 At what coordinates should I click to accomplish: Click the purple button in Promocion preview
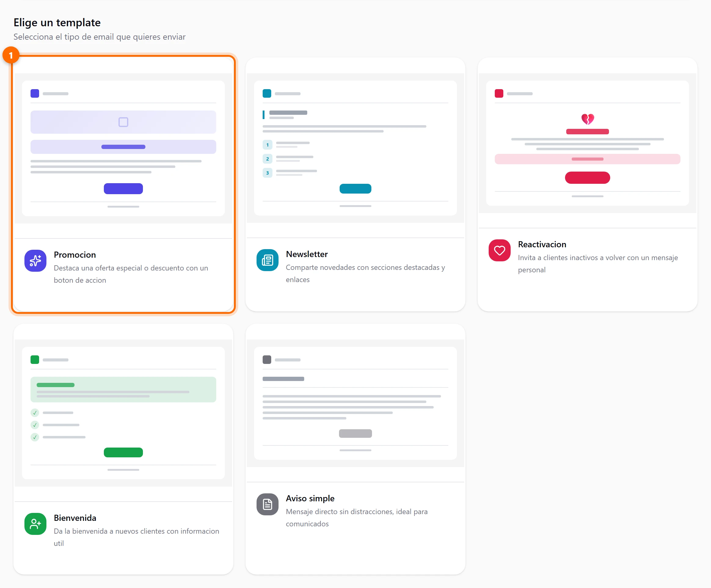pyautogui.click(x=123, y=189)
